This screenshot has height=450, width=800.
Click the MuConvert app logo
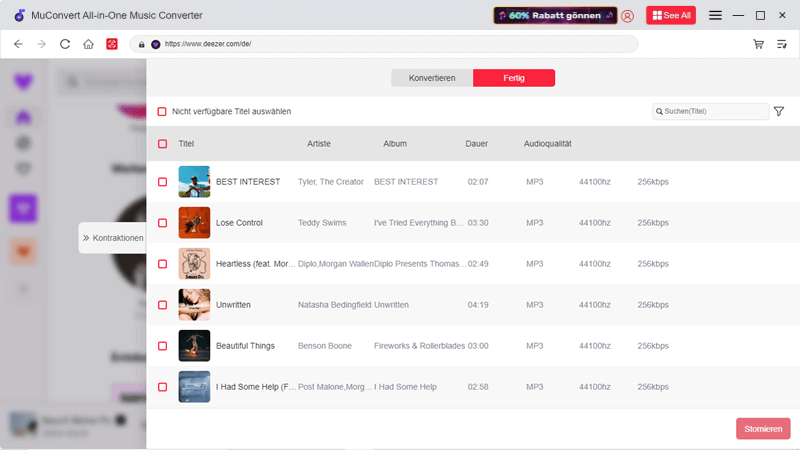tap(19, 15)
